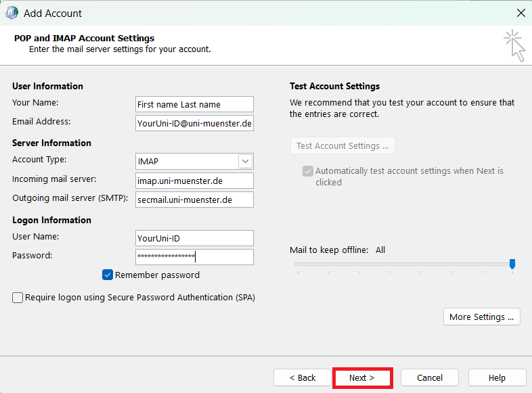Toggle Automatically test account settings checkbox
Screen dimensions: 532x393
point(308,171)
